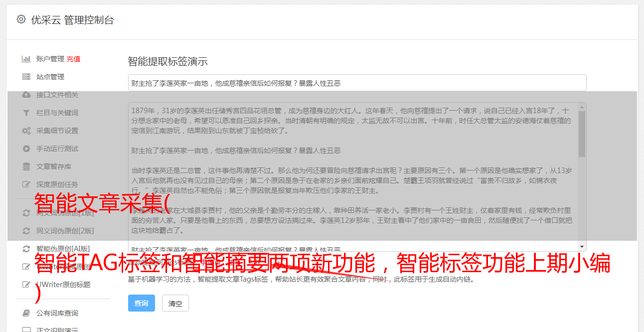Select the 站点管理 server icon
The width and height of the screenshot is (644, 332).
[x=26, y=77]
